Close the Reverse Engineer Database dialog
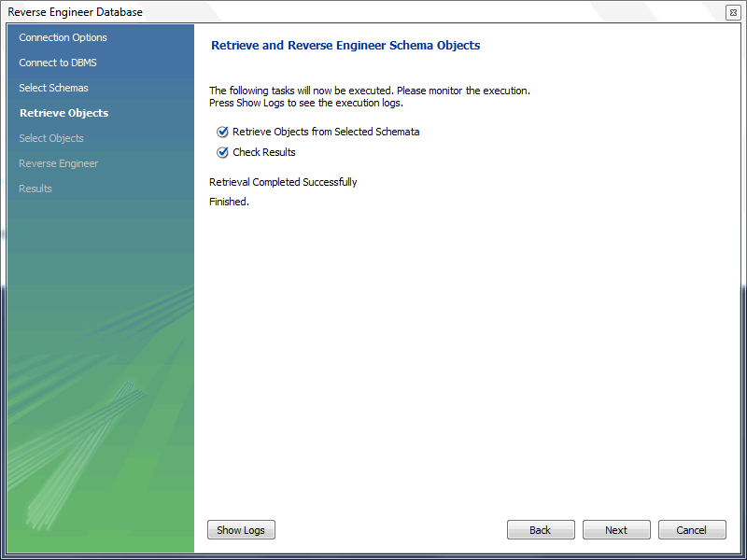 click(732, 12)
